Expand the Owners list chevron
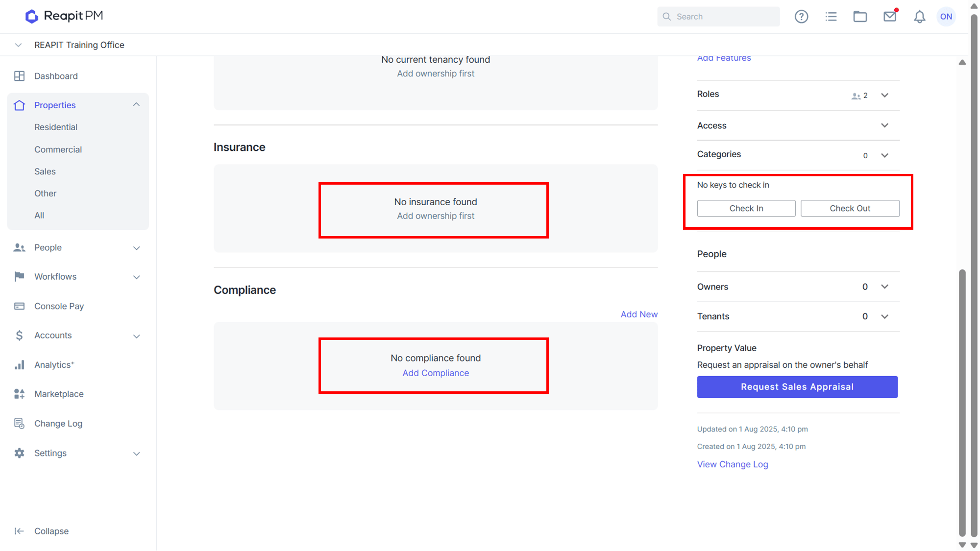 tap(884, 287)
